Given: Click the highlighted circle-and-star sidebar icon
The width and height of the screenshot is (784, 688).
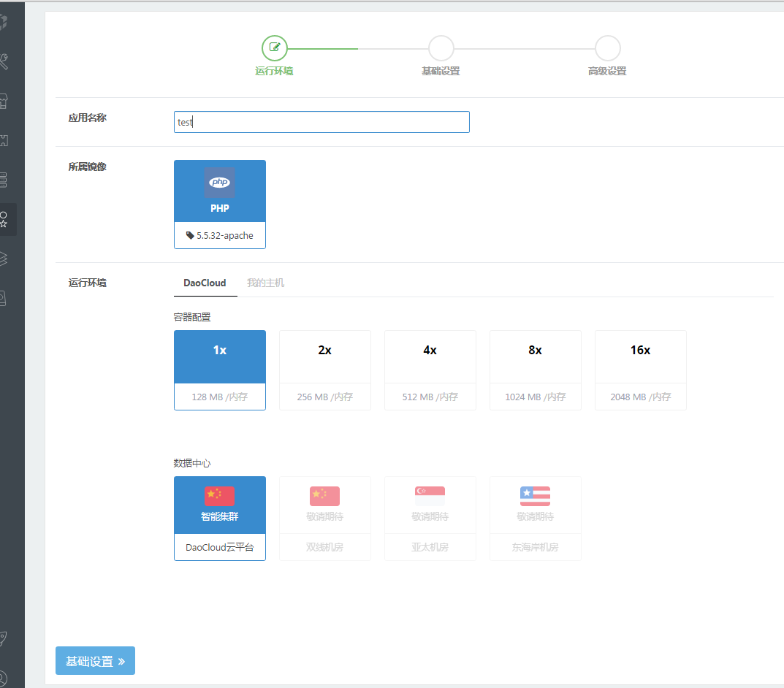Looking at the screenshot, I should point(4,219).
